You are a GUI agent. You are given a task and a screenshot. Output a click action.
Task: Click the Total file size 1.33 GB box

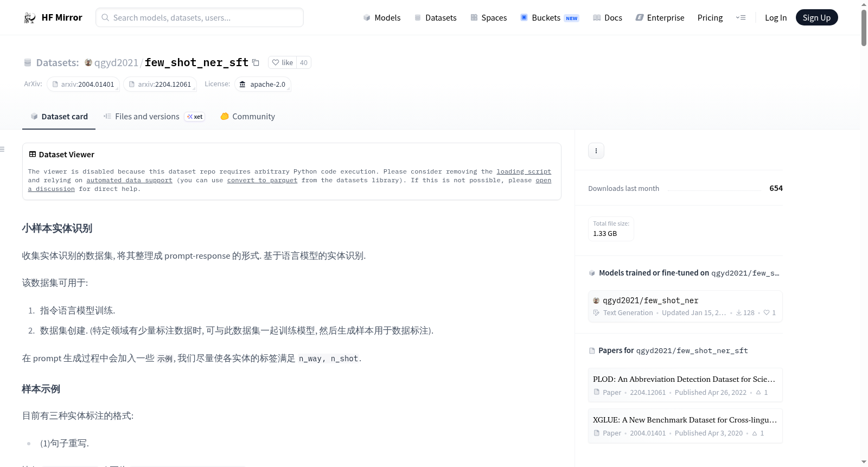click(611, 229)
